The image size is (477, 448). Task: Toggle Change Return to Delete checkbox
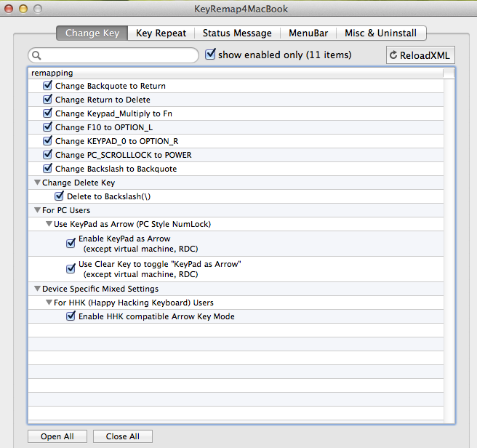48,100
